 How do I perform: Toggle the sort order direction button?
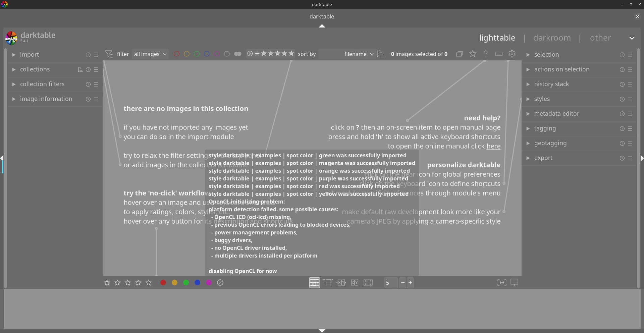point(380,54)
